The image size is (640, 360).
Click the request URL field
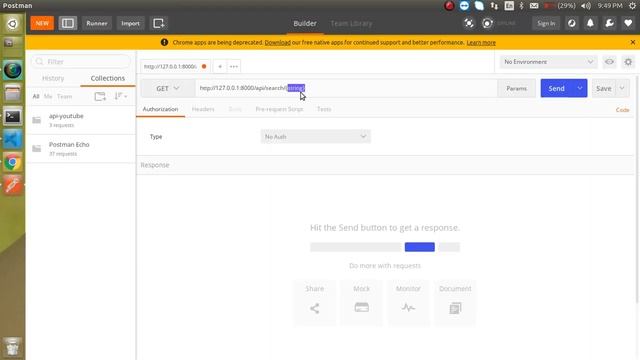pyautogui.click(x=346, y=88)
